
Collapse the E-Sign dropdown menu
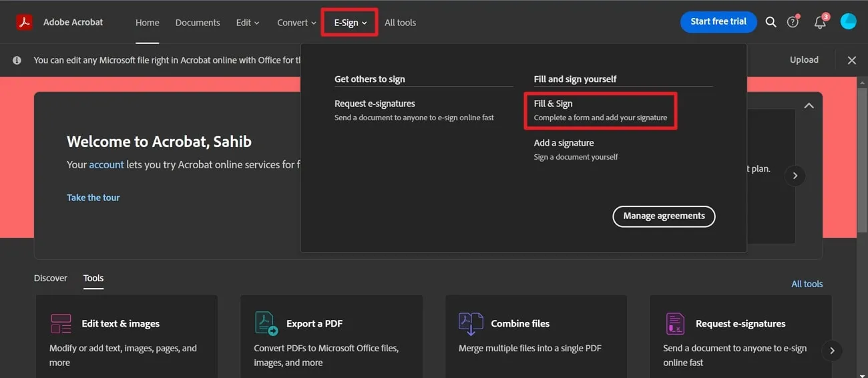point(350,23)
